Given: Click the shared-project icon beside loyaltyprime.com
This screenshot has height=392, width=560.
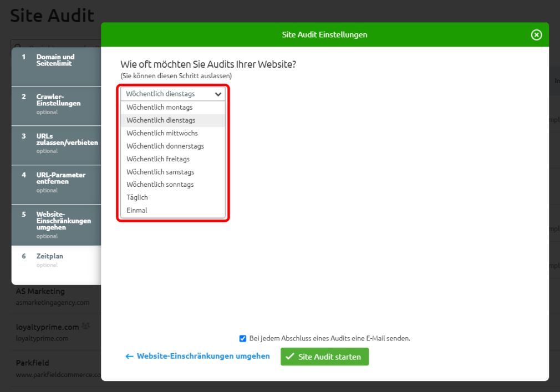Looking at the screenshot, I should click(x=85, y=327).
